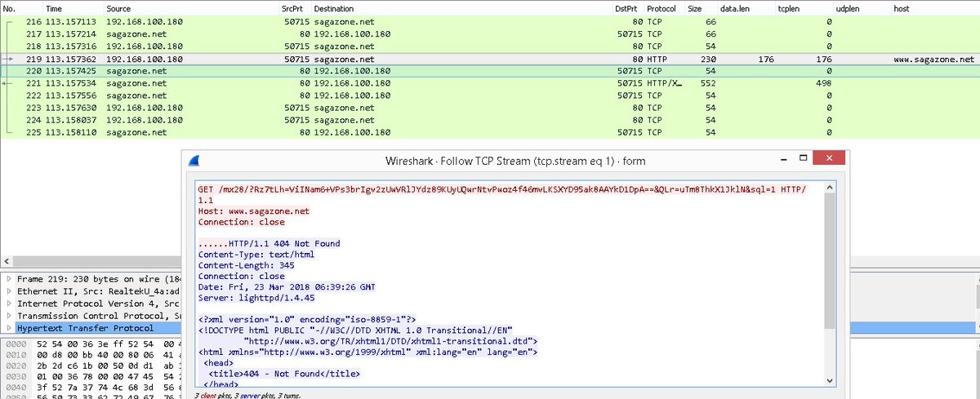Image resolution: width=980 pixels, height=399 pixels.
Task: Click the udplen column header
Action: [863, 7]
